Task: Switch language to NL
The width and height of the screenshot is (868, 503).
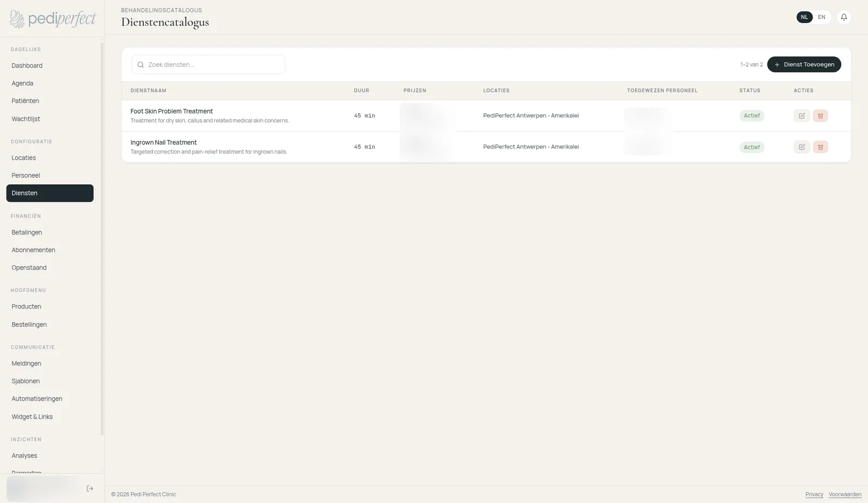Action: (x=805, y=17)
